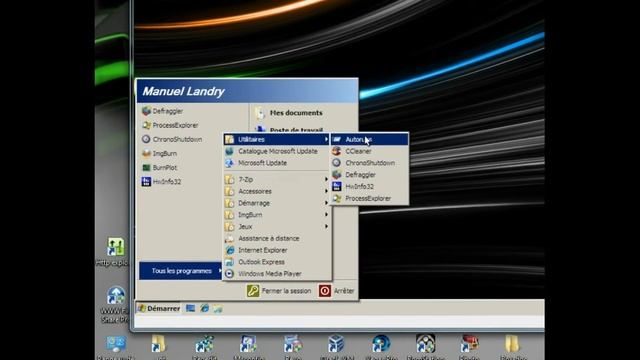Image resolution: width=640 pixels, height=360 pixels.
Task: Click the Arrêter power icon
Action: coord(325,291)
